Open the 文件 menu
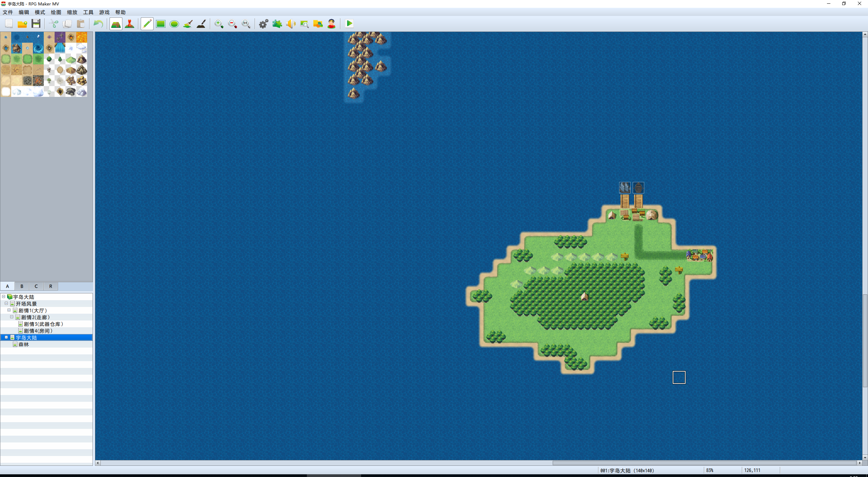The height and width of the screenshot is (477, 868). (x=8, y=12)
